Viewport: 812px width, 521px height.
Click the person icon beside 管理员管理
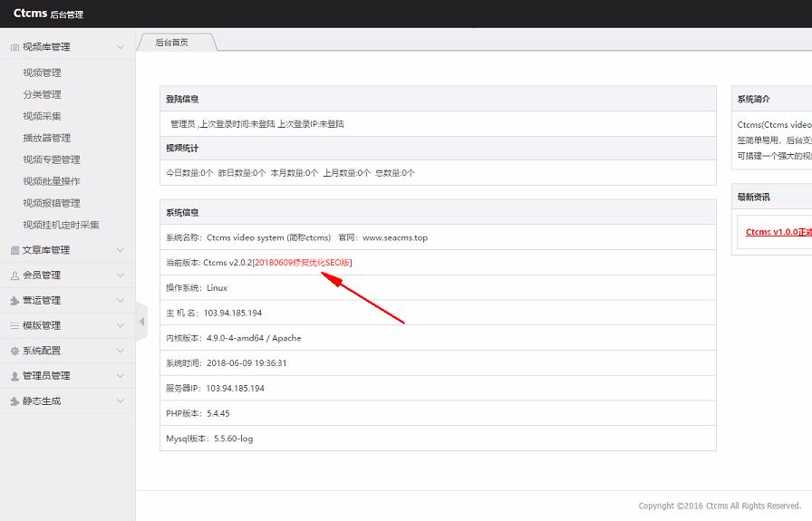coord(15,376)
